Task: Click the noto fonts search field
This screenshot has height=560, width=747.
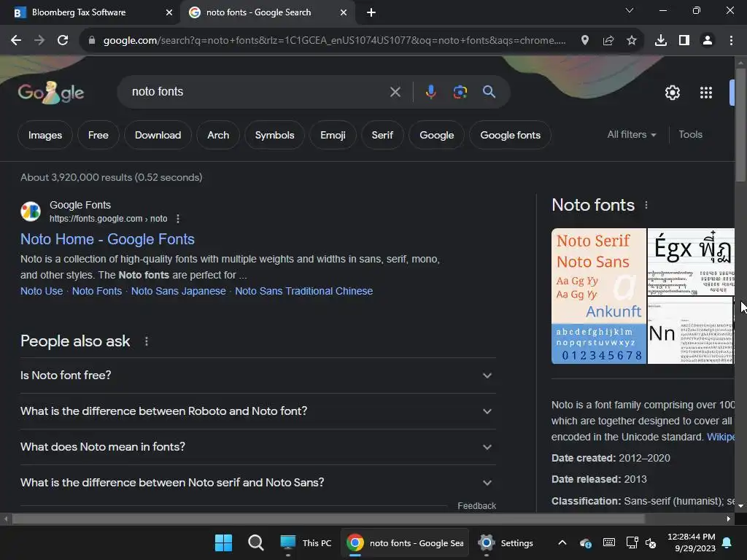Action: (x=258, y=92)
